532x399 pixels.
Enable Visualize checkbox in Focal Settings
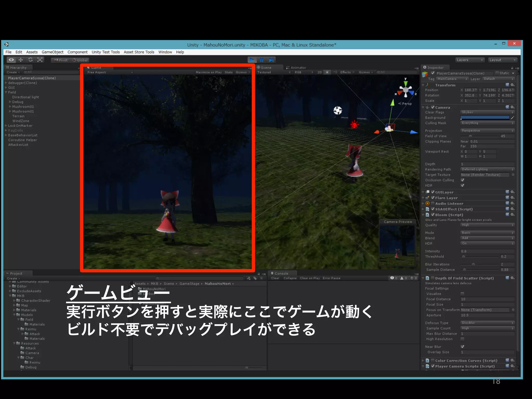tap(462, 294)
